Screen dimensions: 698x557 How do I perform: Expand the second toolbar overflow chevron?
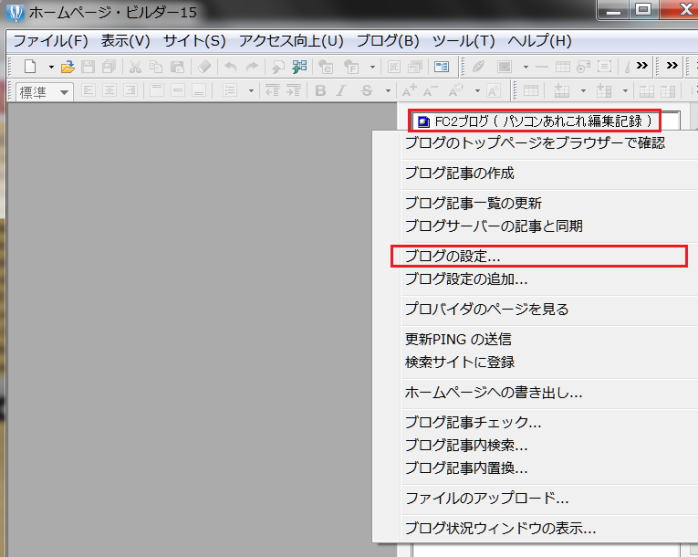[x=672, y=66]
